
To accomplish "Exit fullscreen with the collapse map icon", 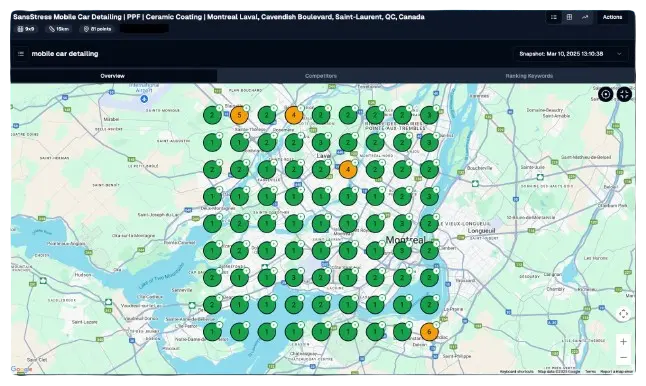I will [x=624, y=94].
